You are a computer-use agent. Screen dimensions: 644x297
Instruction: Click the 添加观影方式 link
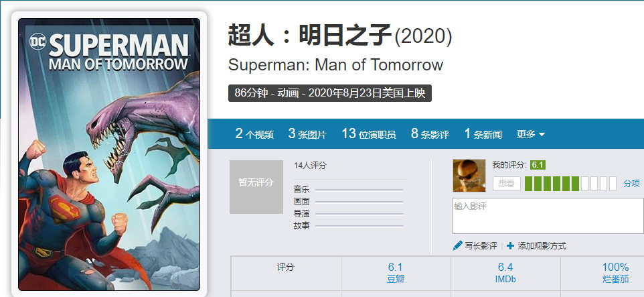[x=542, y=246]
